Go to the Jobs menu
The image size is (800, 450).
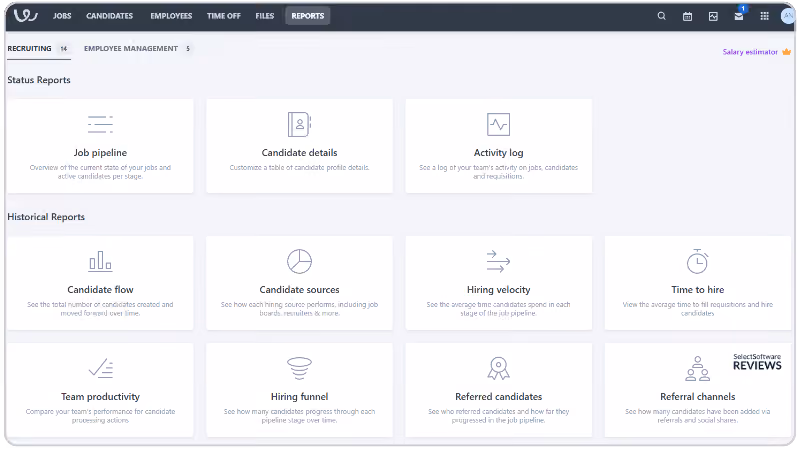62,16
